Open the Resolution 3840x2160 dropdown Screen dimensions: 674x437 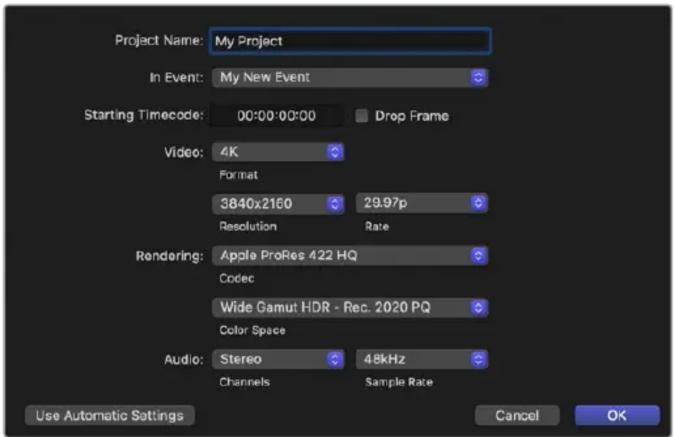[x=278, y=204]
